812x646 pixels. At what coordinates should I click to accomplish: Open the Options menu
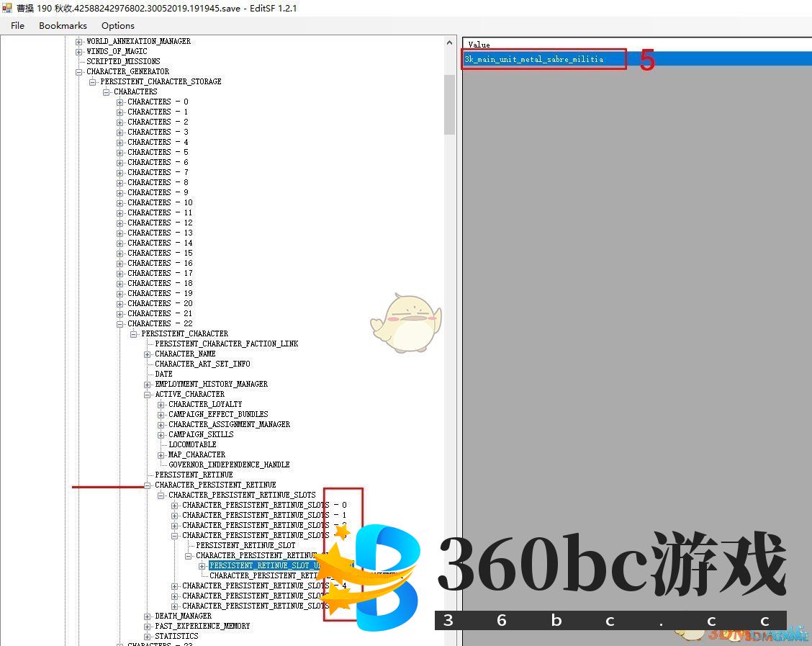pyautogui.click(x=117, y=25)
